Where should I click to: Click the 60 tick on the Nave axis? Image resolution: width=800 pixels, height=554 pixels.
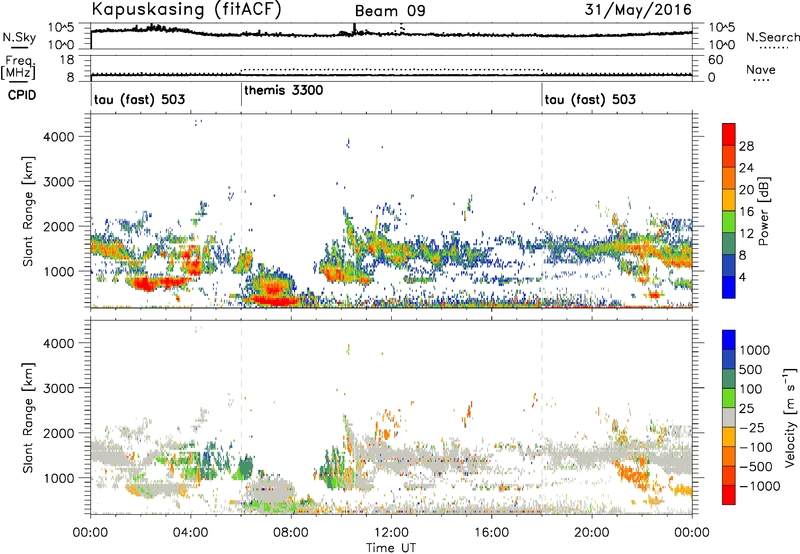tap(715, 60)
